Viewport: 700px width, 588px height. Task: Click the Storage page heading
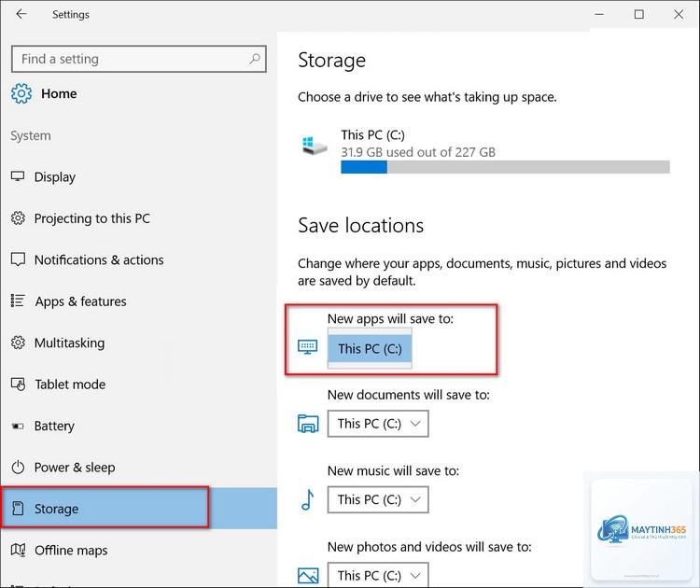coord(331,61)
